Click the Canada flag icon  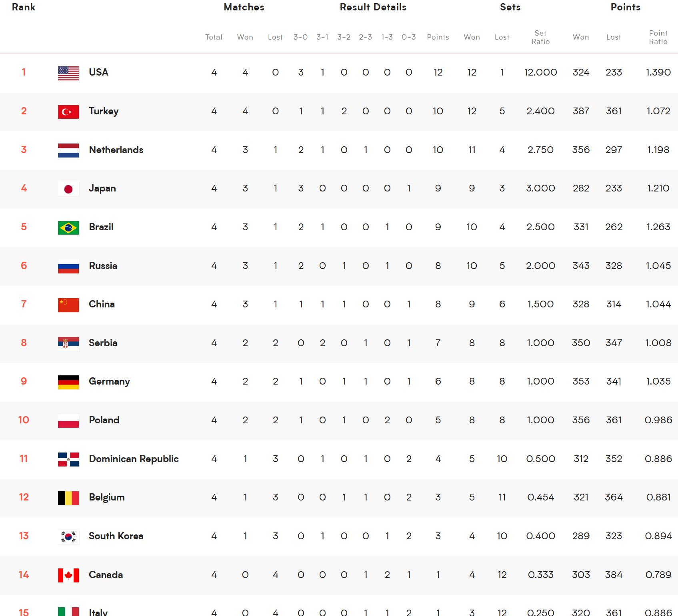pyautogui.click(x=68, y=575)
